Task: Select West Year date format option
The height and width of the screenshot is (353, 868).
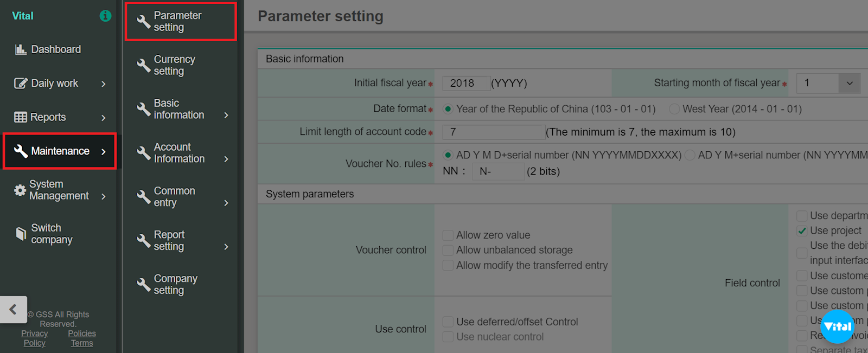Action: point(674,109)
